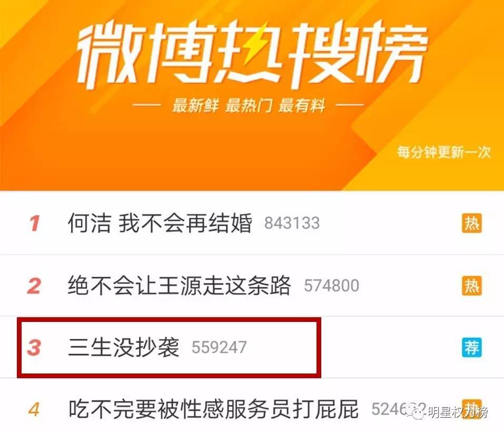Click the orange 热 badge on rank 1
The width and height of the screenshot is (504, 434).
[471, 223]
